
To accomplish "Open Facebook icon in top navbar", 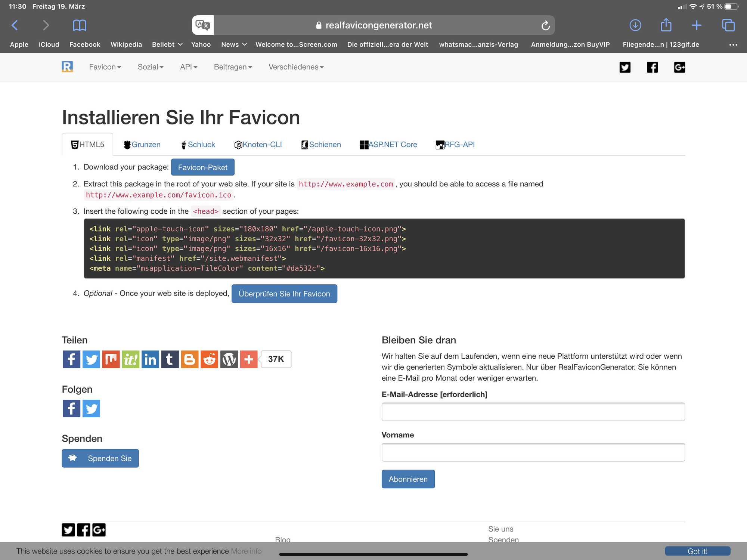I will pos(652,67).
